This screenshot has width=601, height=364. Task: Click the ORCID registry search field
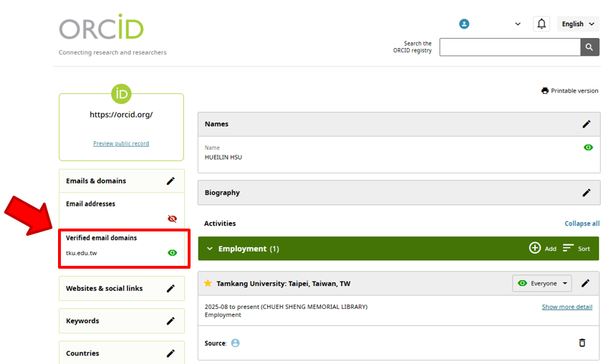coord(510,47)
